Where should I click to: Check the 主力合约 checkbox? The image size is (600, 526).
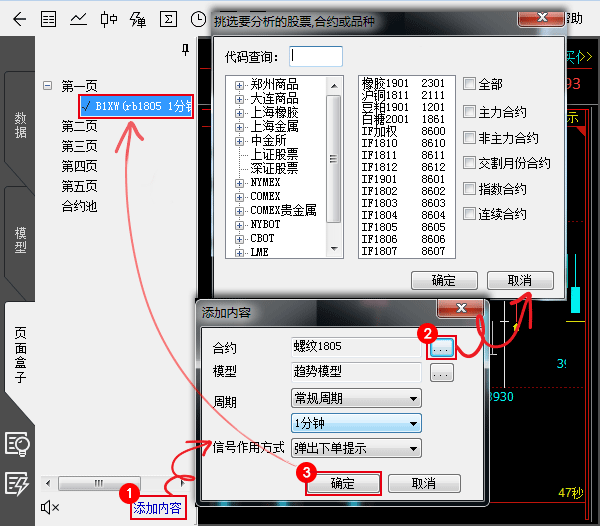point(470,111)
